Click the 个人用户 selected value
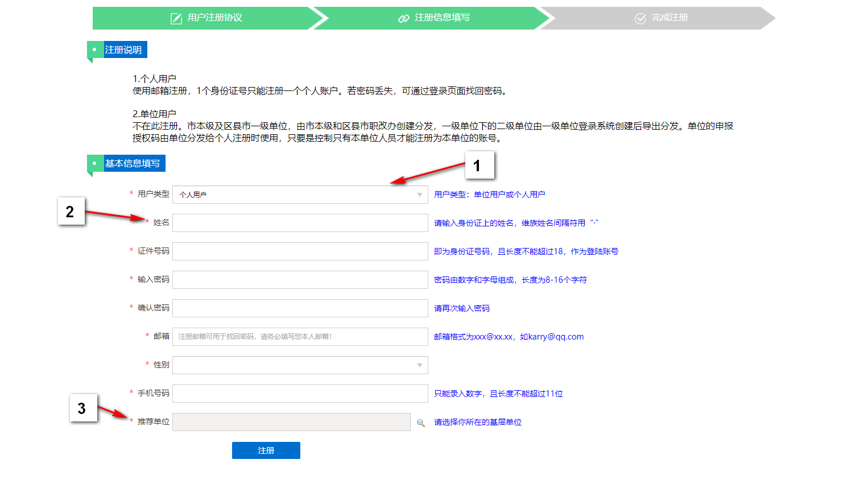This screenshot has height=480, width=868. click(193, 195)
